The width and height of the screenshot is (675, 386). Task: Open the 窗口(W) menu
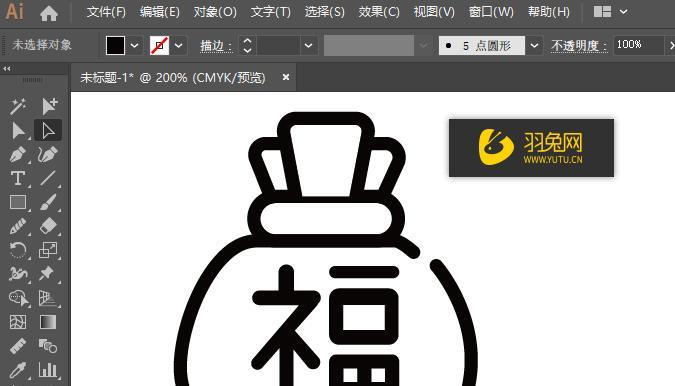click(x=491, y=12)
